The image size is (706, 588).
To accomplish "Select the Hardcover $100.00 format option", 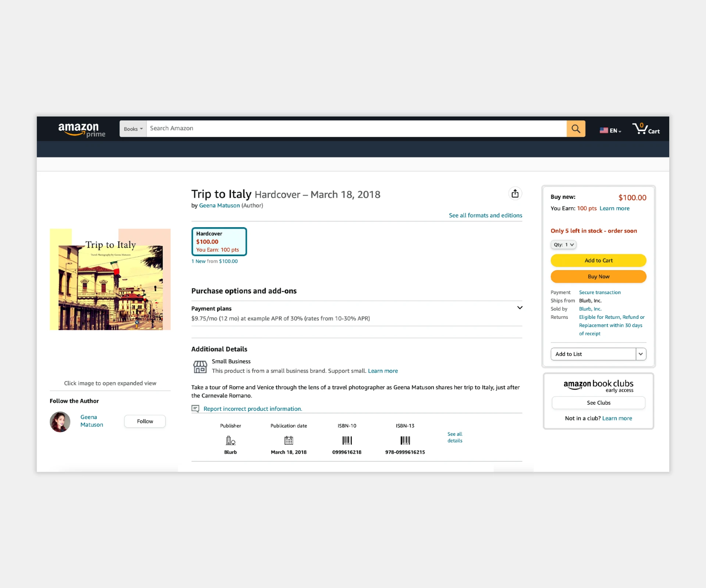I will point(219,241).
